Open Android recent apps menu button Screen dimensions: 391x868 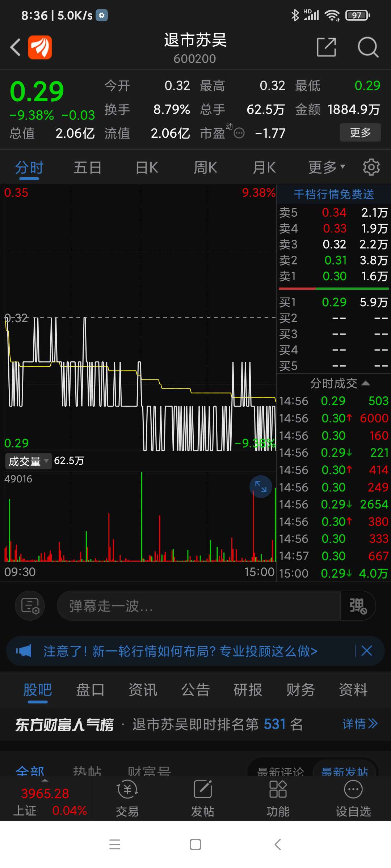(x=115, y=844)
